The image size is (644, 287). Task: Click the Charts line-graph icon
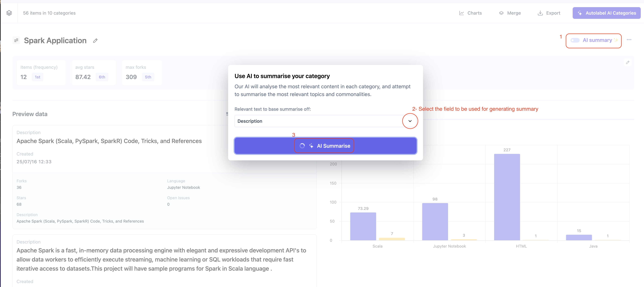pos(462,13)
